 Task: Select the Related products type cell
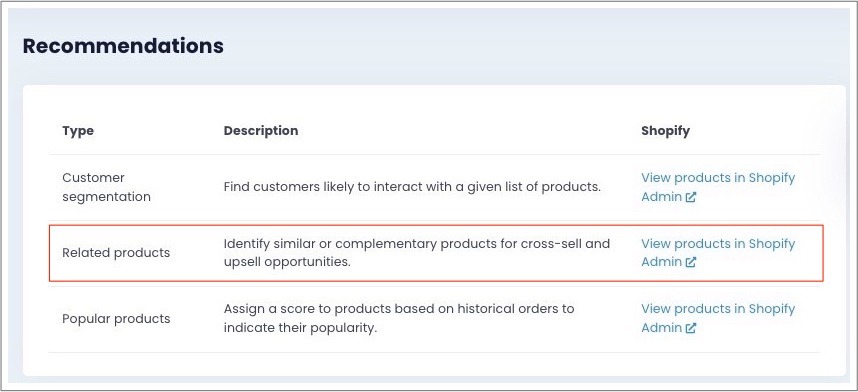(x=116, y=253)
